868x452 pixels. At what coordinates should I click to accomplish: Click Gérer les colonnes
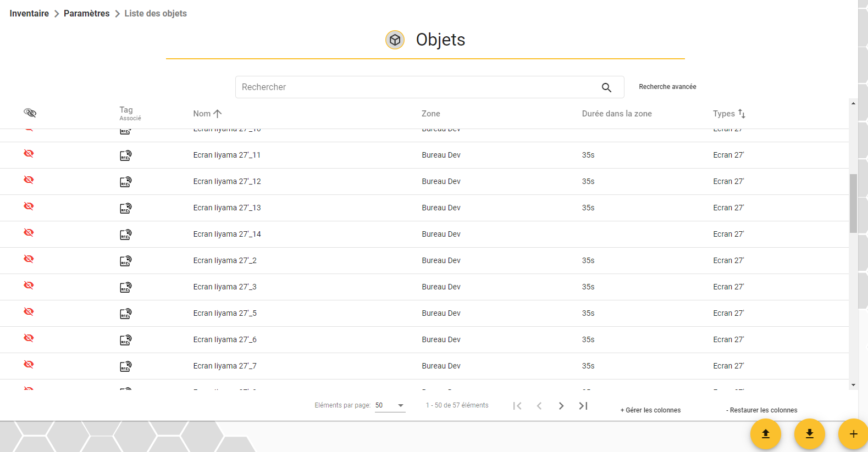tap(650, 410)
